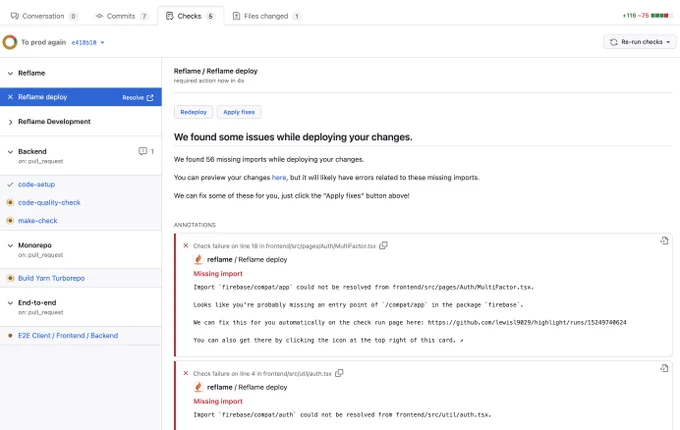Collapse the Backend workflow group
The height and width of the screenshot is (430, 680).
pyautogui.click(x=10, y=152)
